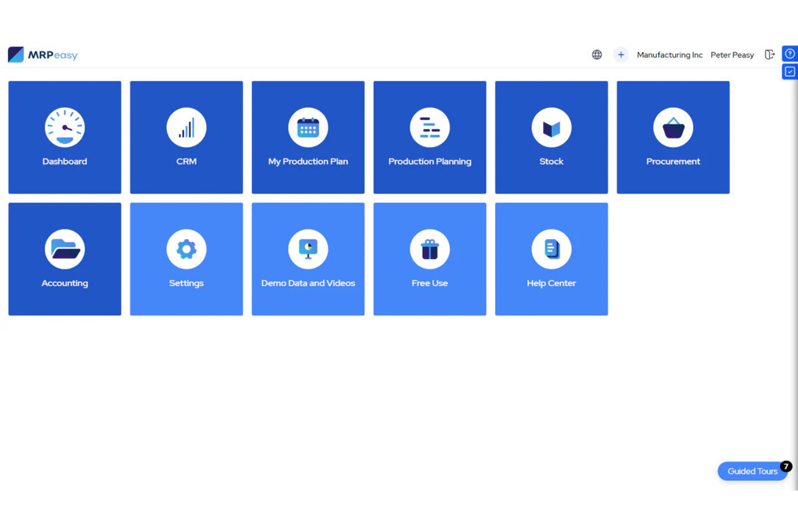Open the Peter Peasy user menu

[x=732, y=54]
